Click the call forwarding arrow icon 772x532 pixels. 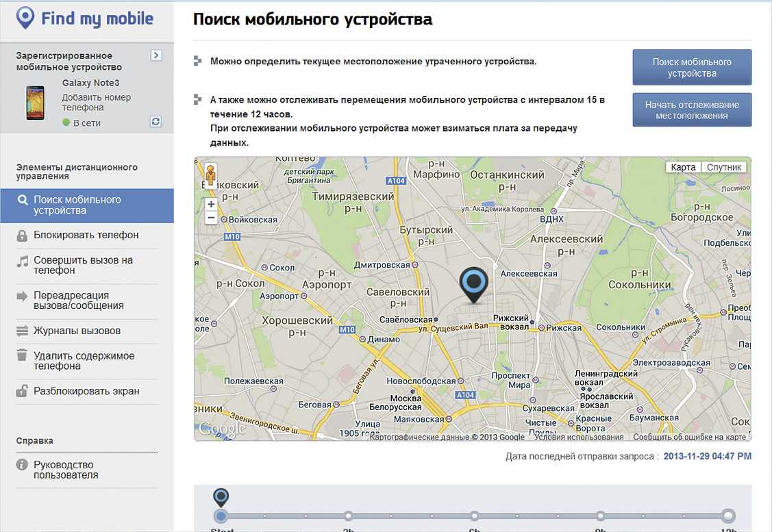coord(22,296)
